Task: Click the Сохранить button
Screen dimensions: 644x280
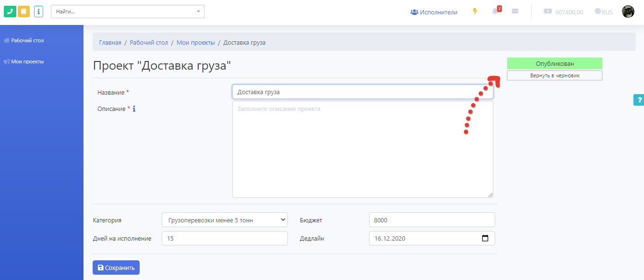Action: pyautogui.click(x=116, y=268)
